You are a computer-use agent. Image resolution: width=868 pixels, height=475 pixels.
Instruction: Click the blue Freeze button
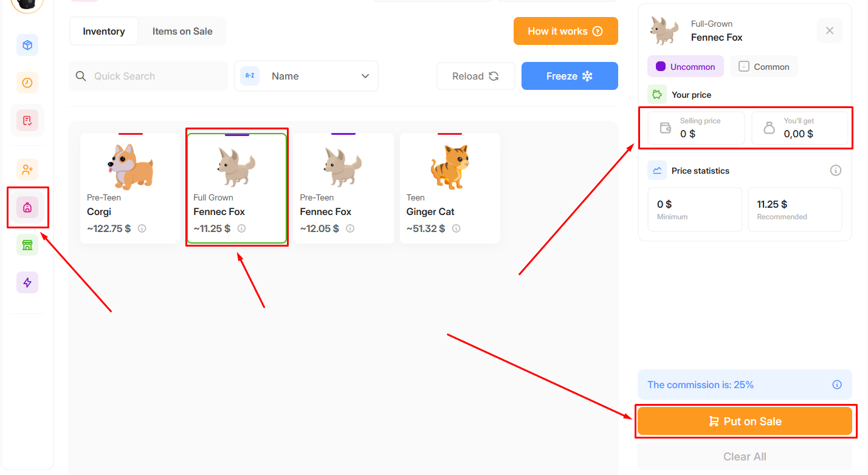(570, 76)
